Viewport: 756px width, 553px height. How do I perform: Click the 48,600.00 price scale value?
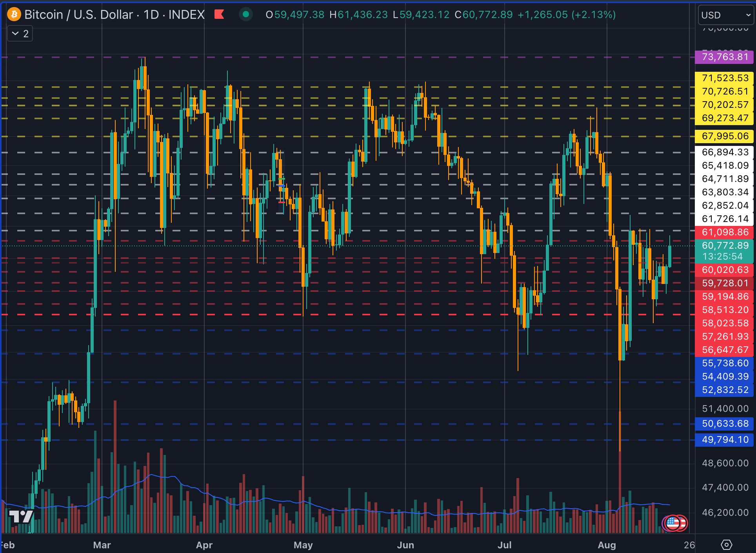point(725,463)
